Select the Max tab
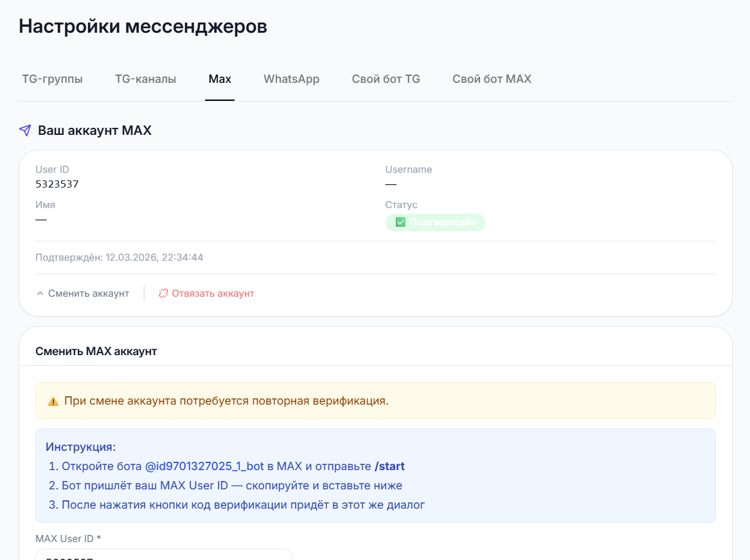 pos(220,80)
